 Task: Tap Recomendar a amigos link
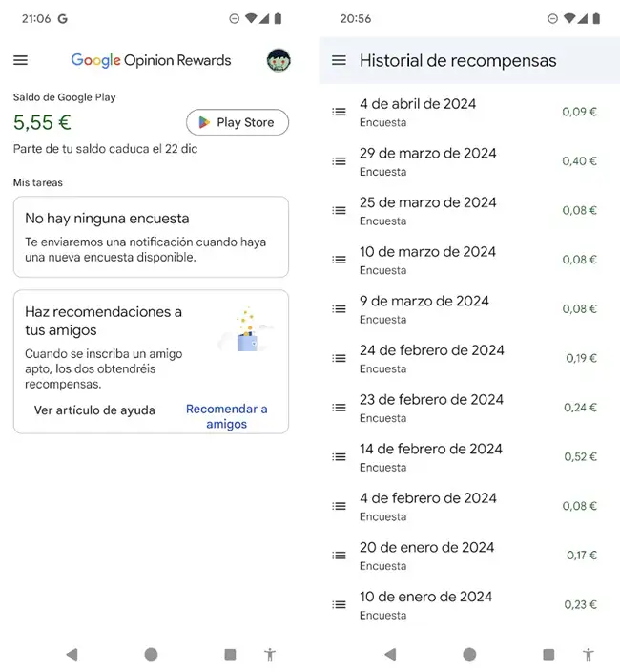[226, 416]
